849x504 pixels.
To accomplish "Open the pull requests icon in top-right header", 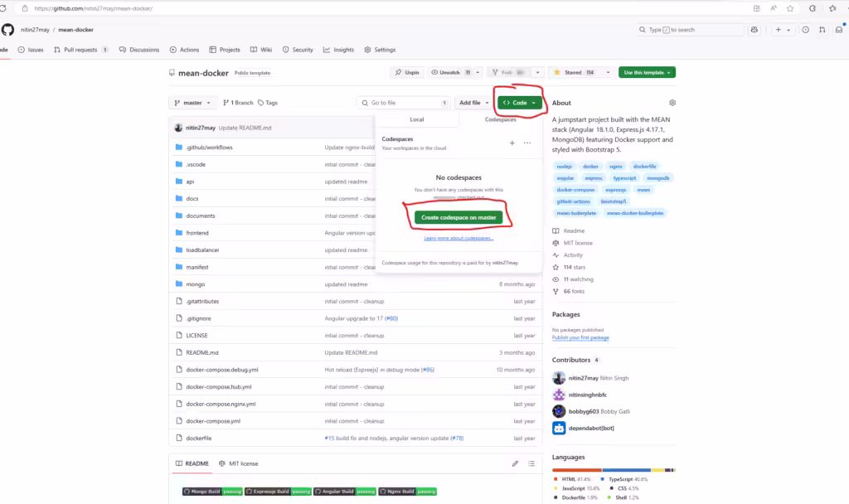I will pyautogui.click(x=822, y=30).
